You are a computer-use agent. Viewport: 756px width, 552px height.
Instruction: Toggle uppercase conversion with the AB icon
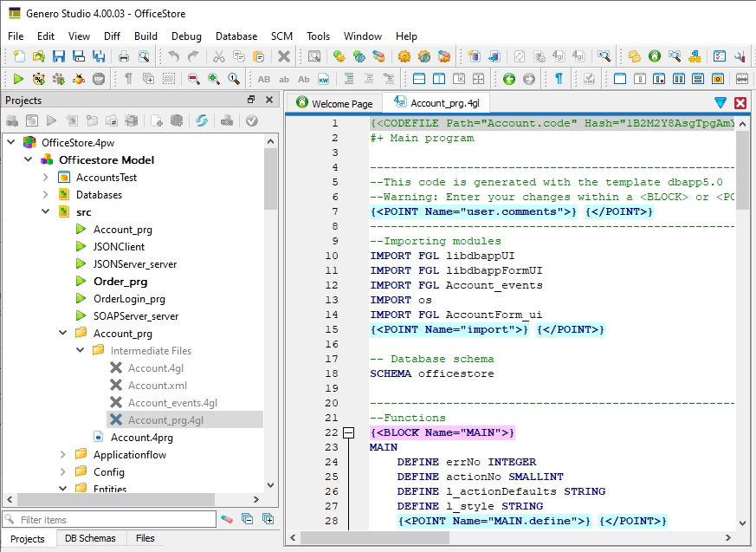point(262,78)
